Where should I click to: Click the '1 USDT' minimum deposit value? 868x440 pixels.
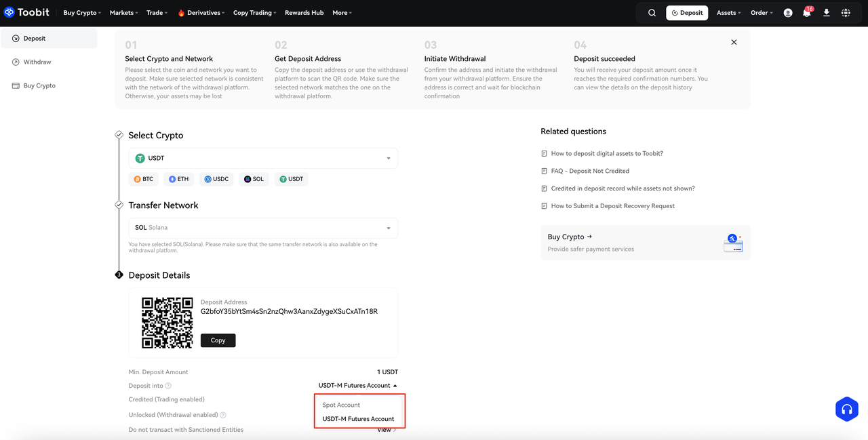click(387, 372)
